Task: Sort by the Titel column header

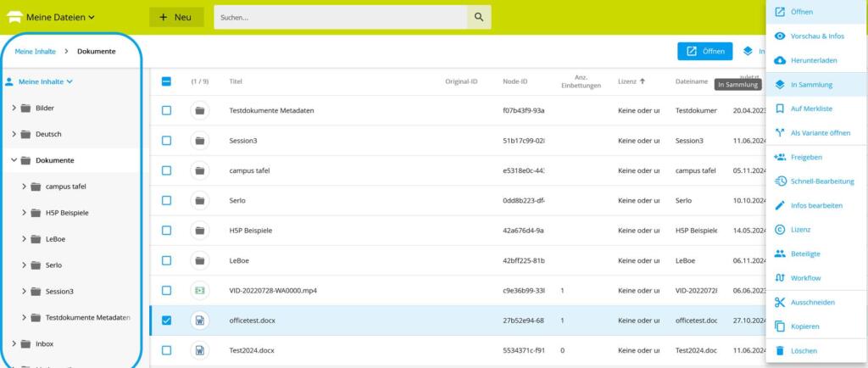Action: 236,81
